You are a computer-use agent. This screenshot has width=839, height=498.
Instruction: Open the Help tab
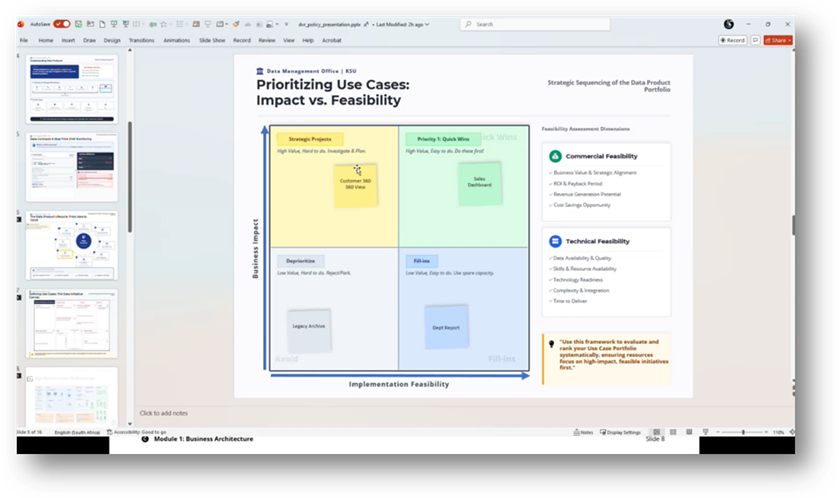click(x=308, y=40)
